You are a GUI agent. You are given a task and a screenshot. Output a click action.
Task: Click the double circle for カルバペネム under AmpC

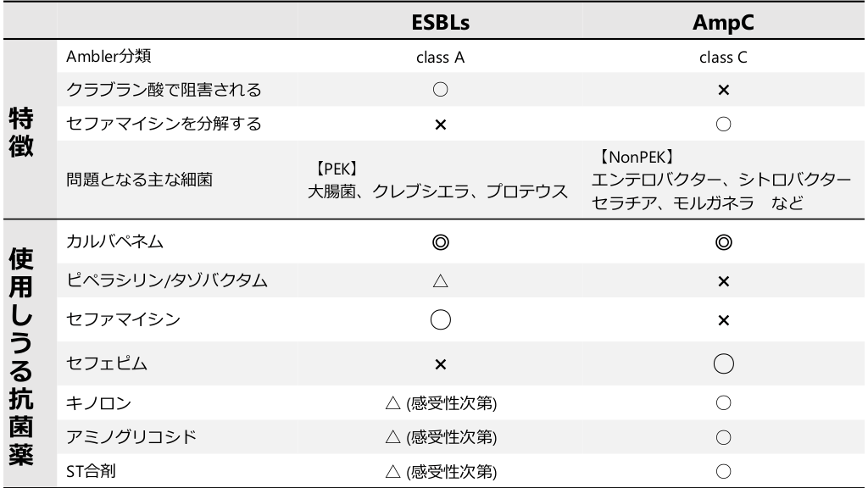(723, 242)
